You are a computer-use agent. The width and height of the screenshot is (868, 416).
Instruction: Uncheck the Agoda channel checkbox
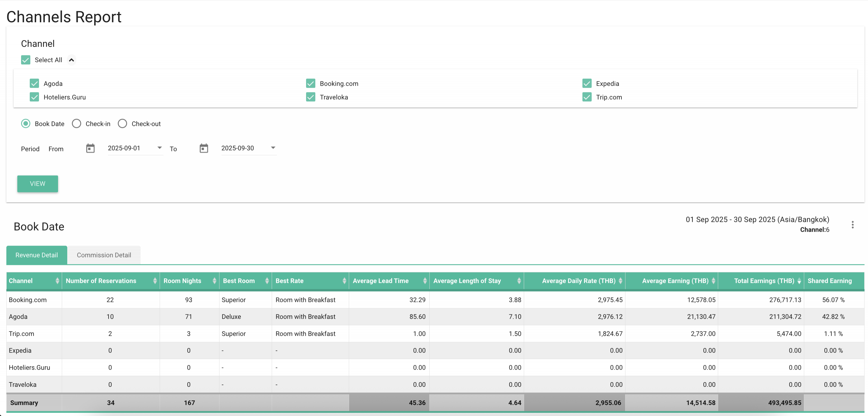[34, 83]
